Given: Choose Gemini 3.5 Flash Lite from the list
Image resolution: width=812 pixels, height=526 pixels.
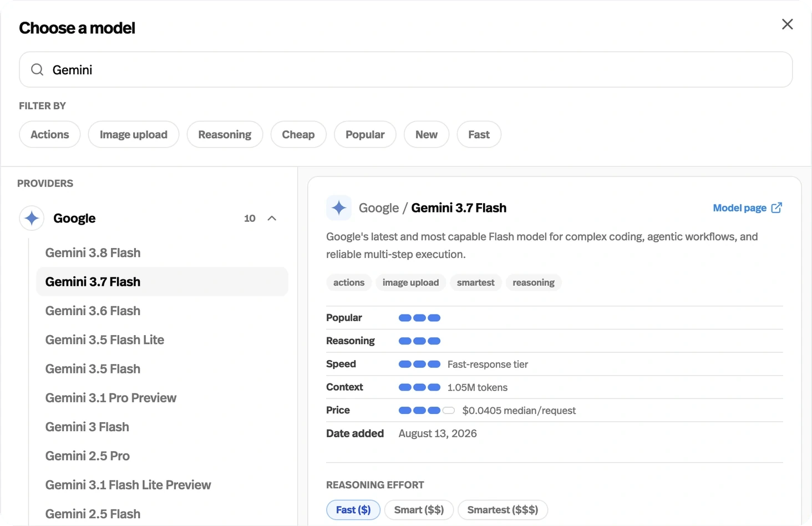Looking at the screenshot, I should [162, 340].
